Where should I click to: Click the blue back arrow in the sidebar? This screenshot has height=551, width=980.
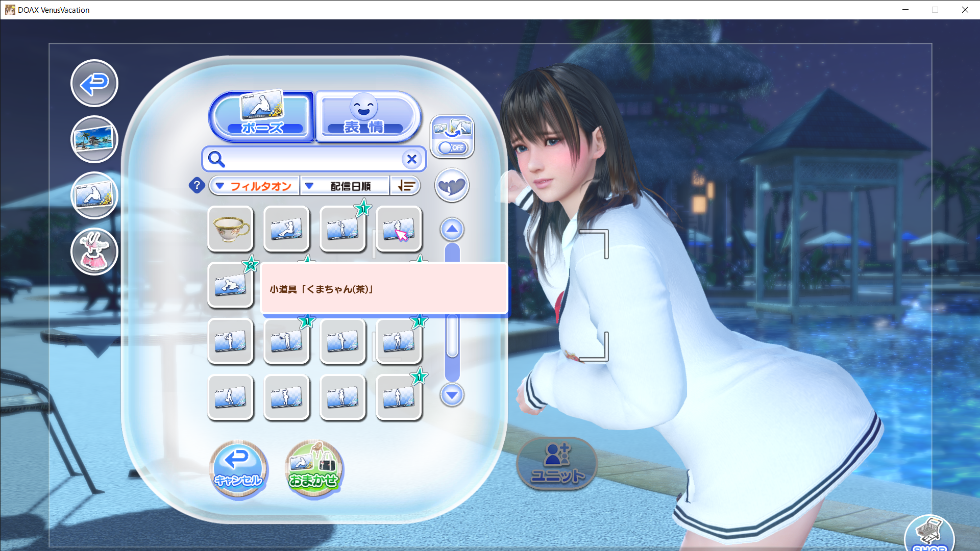pos(94,83)
